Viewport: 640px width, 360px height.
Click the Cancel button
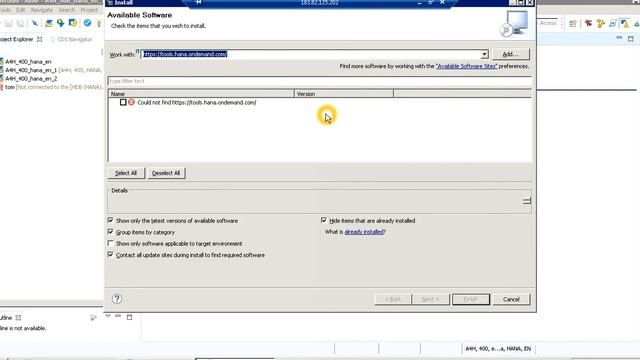pyautogui.click(x=511, y=299)
